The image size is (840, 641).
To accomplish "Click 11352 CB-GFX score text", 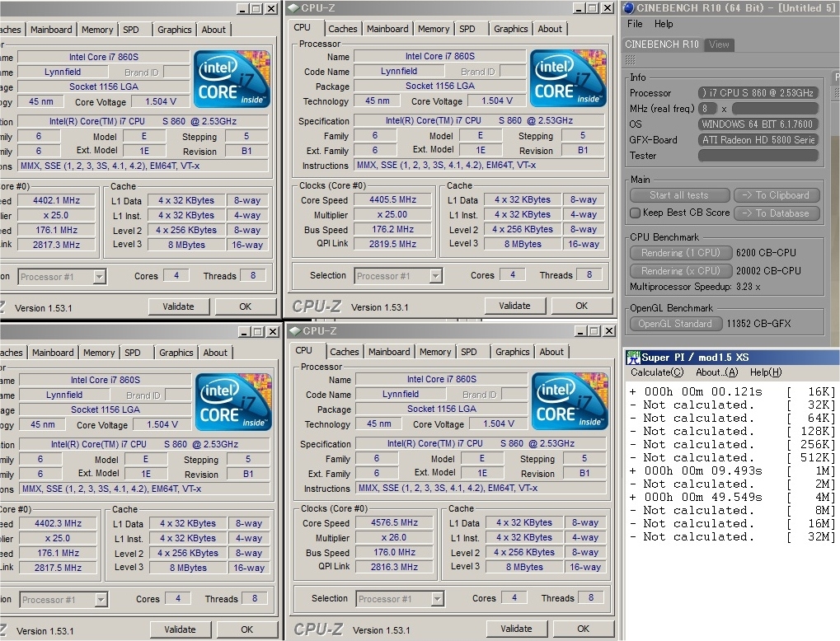I will pos(758,324).
